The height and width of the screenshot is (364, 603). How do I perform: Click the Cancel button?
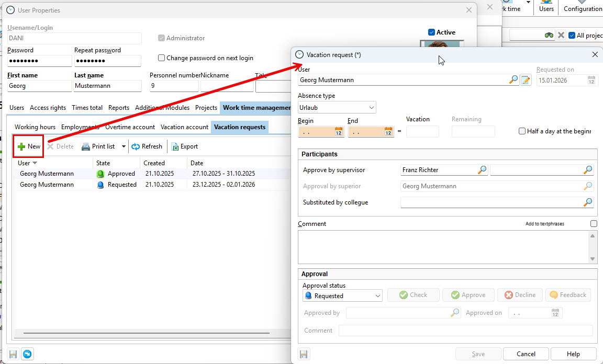point(526,354)
